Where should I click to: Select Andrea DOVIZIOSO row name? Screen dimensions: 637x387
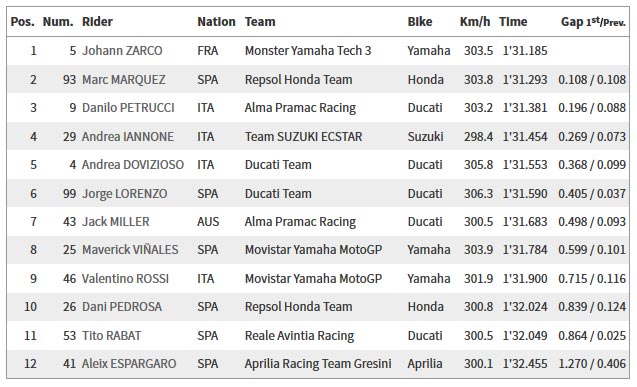pyautogui.click(x=133, y=165)
